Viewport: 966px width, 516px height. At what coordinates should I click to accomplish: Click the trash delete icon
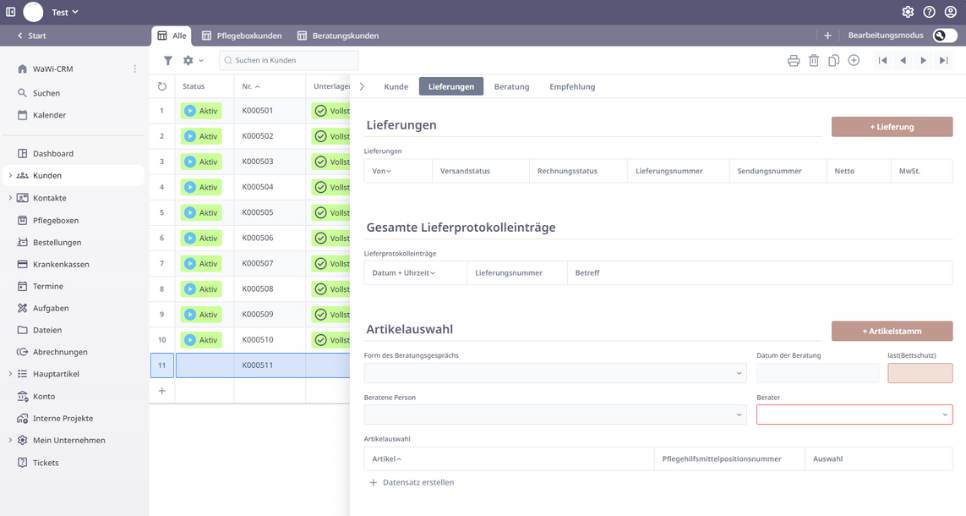[813, 61]
